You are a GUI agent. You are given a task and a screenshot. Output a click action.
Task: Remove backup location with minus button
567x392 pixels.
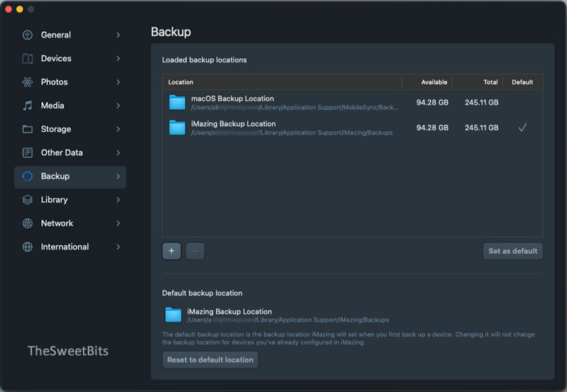point(195,251)
